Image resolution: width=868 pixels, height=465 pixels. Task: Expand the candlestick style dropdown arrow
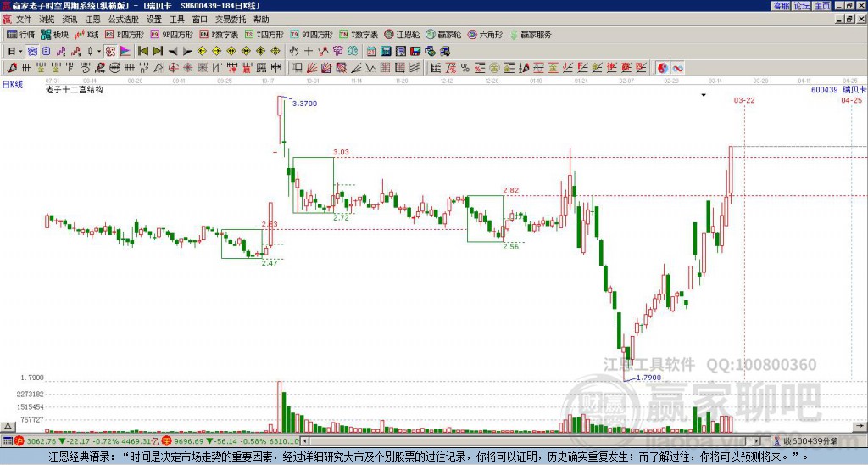pyautogui.click(x=99, y=51)
